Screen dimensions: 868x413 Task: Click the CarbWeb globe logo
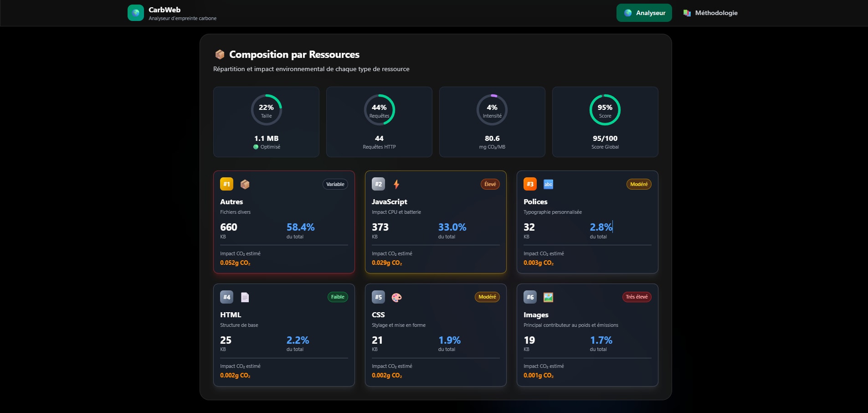pos(135,13)
